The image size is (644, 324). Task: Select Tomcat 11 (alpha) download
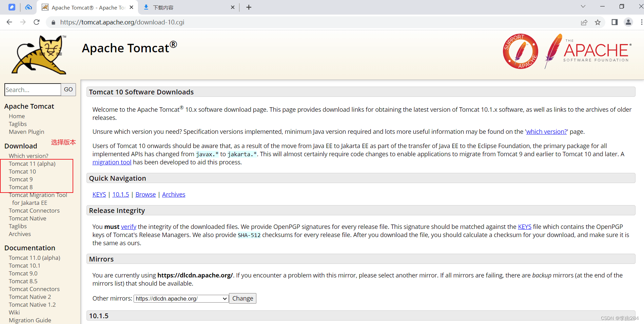32,164
